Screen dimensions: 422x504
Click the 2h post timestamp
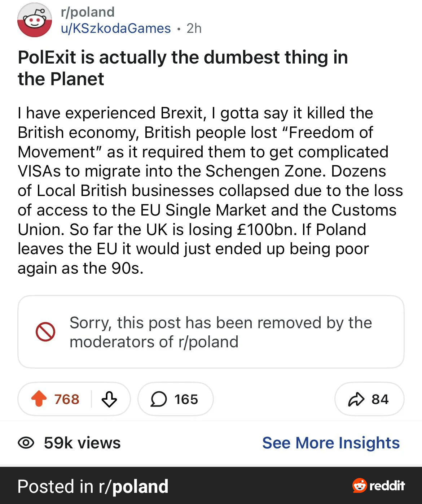[194, 28]
